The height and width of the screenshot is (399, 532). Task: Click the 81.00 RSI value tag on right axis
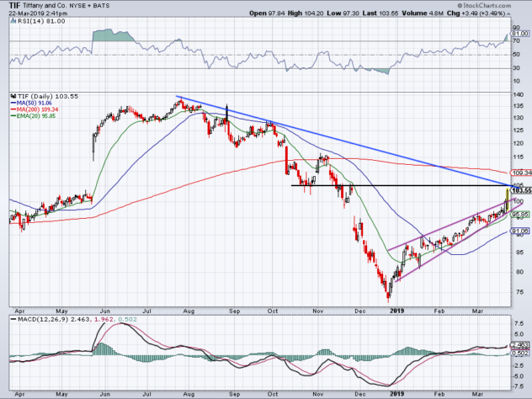520,34
